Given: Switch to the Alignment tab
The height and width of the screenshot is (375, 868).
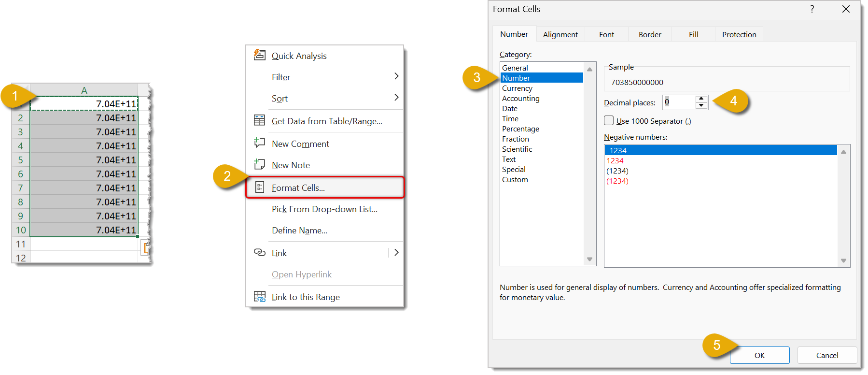Looking at the screenshot, I should 560,34.
